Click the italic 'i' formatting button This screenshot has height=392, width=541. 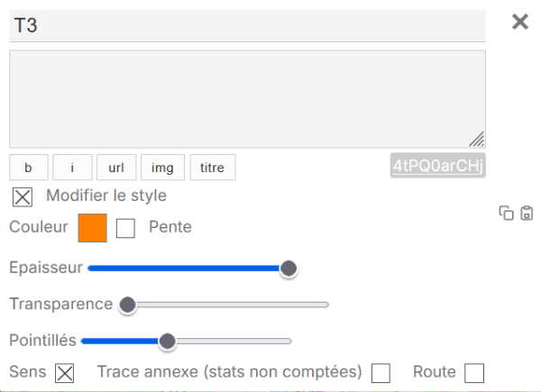pyautogui.click(x=72, y=167)
